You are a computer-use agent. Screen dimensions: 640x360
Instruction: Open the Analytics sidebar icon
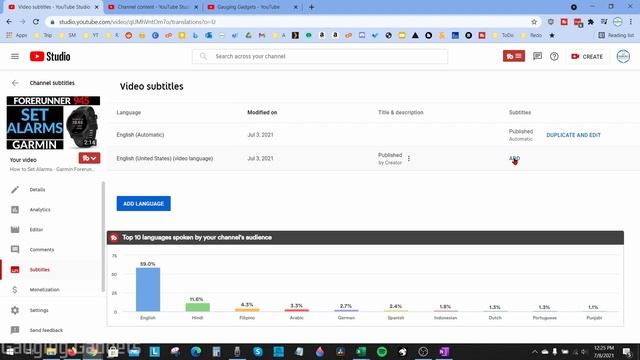click(x=15, y=209)
